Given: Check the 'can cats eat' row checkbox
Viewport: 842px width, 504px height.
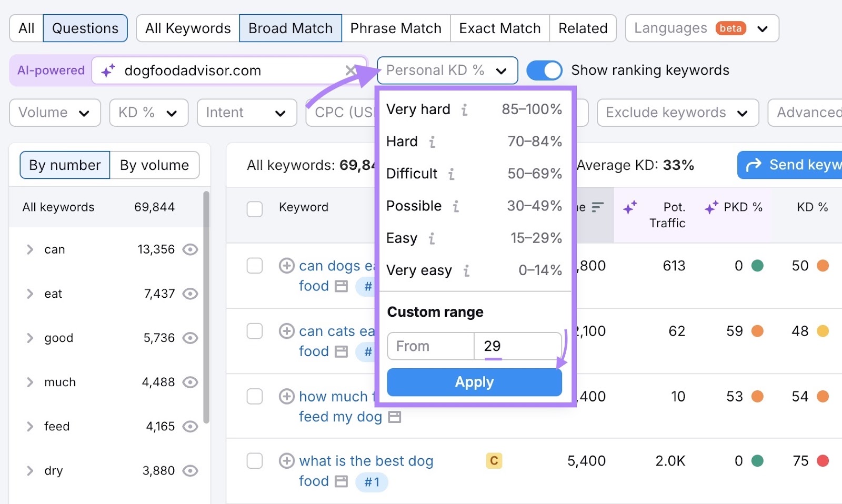Looking at the screenshot, I should click(255, 331).
